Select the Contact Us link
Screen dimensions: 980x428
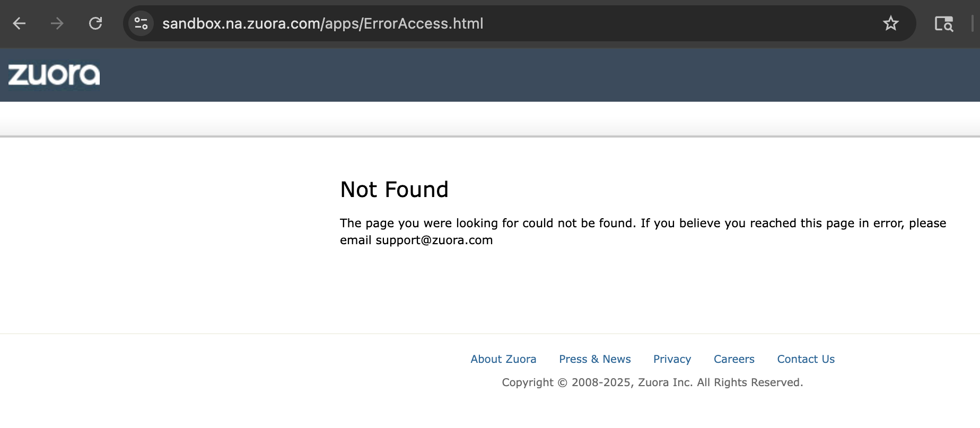click(806, 359)
